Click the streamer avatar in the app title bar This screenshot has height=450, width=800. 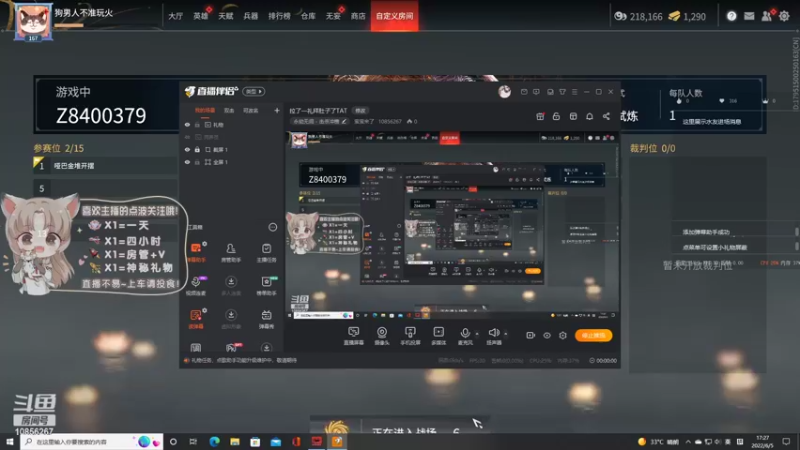505,92
